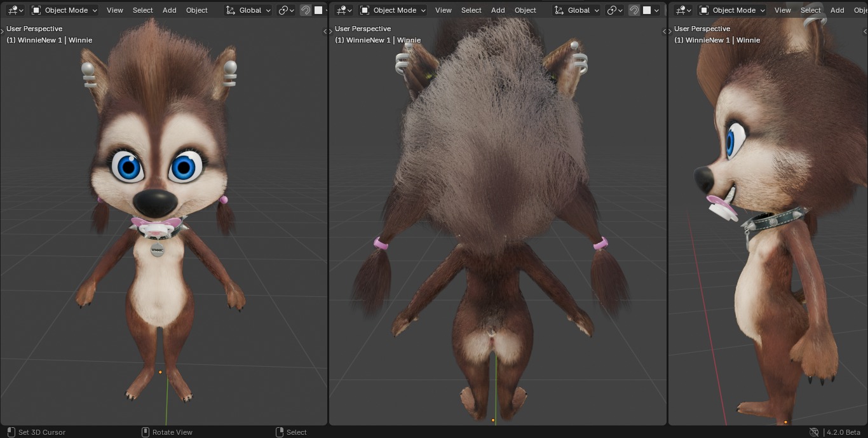
Task: Open the Add menu in left viewport
Action: [x=170, y=10]
